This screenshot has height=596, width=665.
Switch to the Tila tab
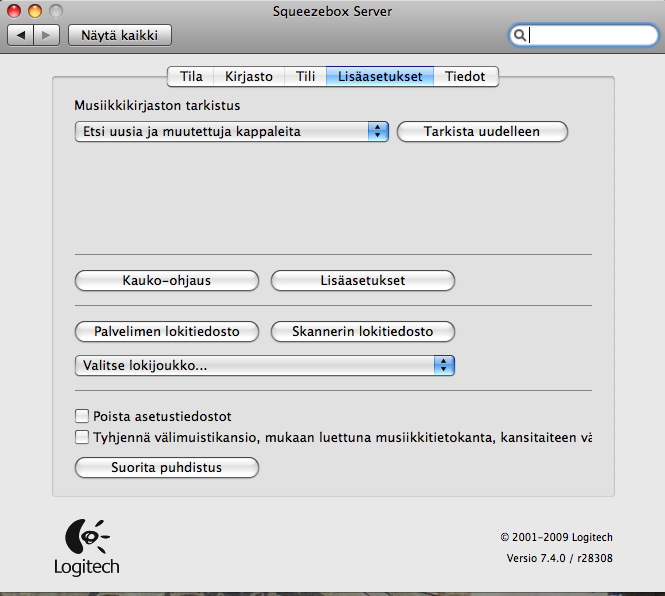[x=191, y=76]
